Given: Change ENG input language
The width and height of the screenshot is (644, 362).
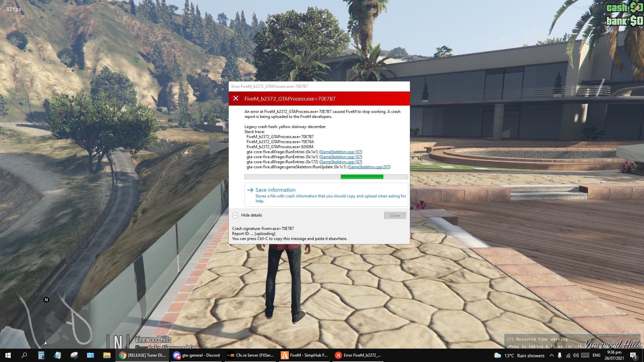Looking at the screenshot, I should [596, 355].
